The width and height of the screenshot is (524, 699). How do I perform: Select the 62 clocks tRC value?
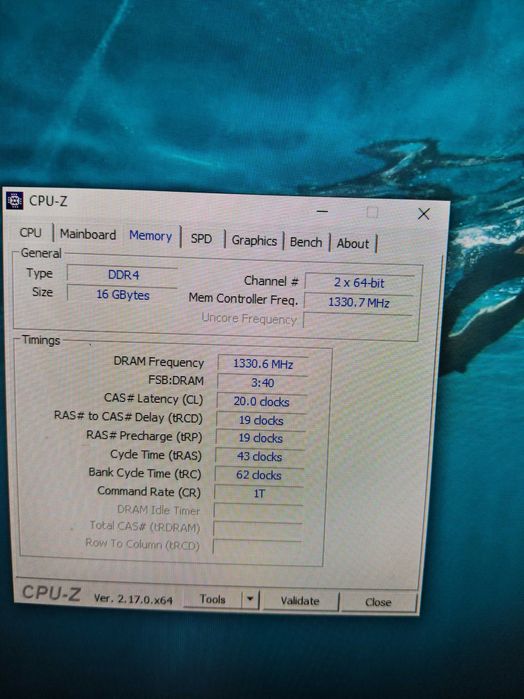pos(259,475)
